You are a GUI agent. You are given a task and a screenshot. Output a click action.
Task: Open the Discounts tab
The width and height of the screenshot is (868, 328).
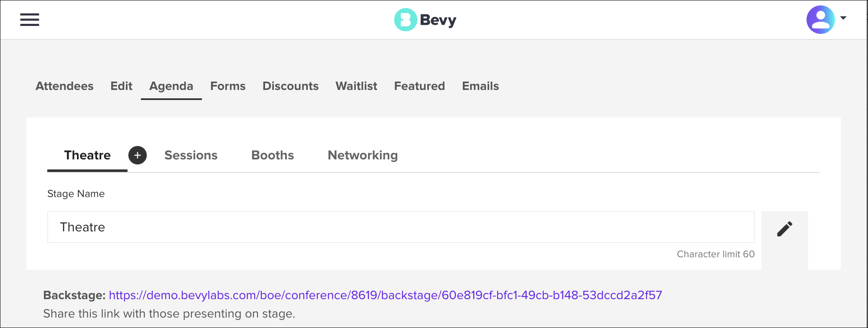[291, 86]
